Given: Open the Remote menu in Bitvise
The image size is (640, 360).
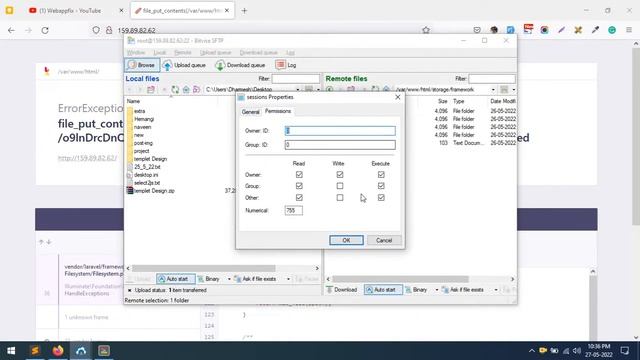Looking at the screenshot, I should click(182, 53).
